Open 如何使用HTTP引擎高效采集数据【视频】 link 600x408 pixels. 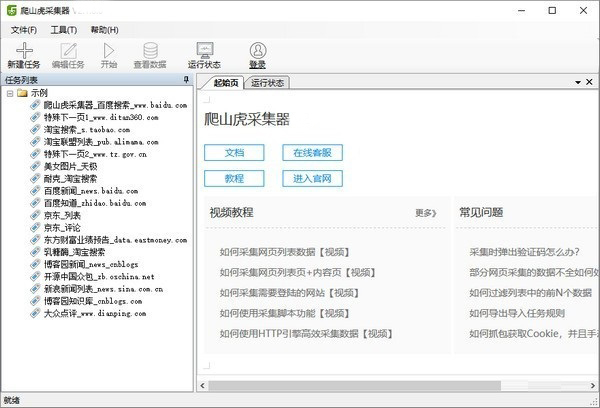(x=307, y=334)
